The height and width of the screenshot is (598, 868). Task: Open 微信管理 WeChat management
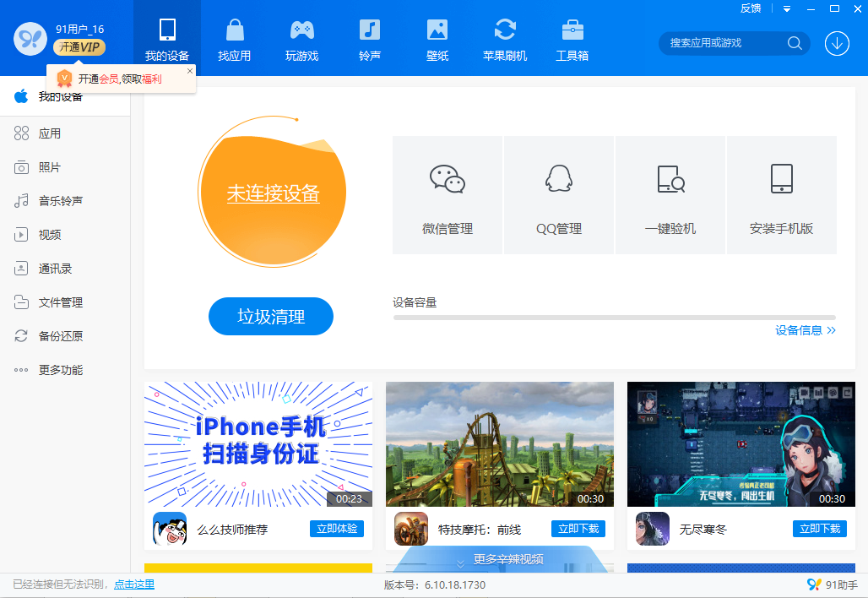pyautogui.click(x=447, y=194)
